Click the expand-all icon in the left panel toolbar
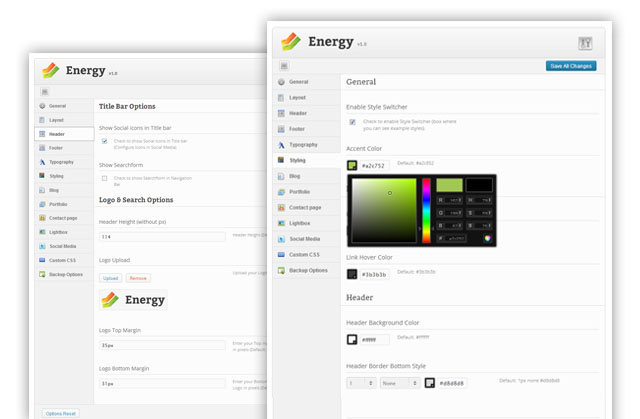Viewport: 640px width, 419px height. (x=44, y=91)
